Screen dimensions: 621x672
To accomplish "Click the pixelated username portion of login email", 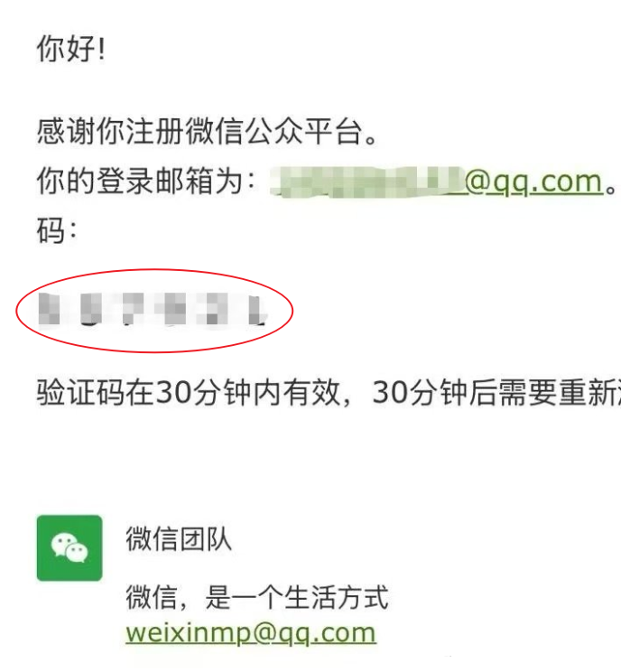I will coord(367,182).
